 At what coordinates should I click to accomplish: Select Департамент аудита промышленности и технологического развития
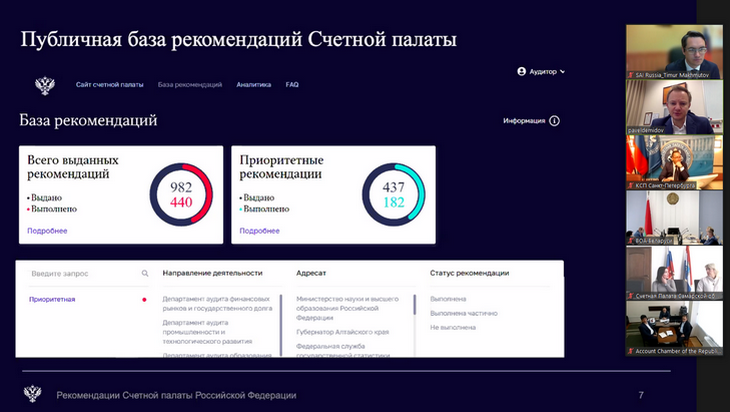208,332
